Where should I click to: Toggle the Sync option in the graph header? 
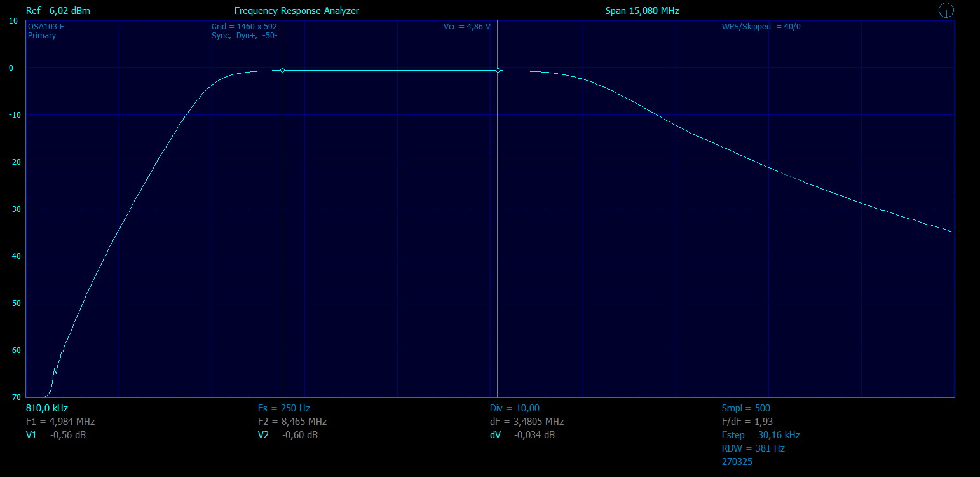[x=222, y=36]
